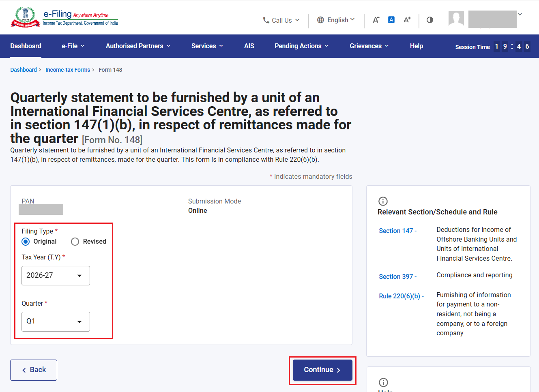Open the e-File menu

[x=73, y=46]
